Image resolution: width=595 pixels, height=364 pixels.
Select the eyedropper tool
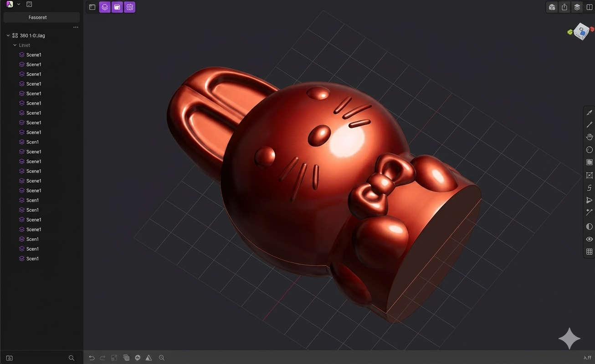click(590, 112)
